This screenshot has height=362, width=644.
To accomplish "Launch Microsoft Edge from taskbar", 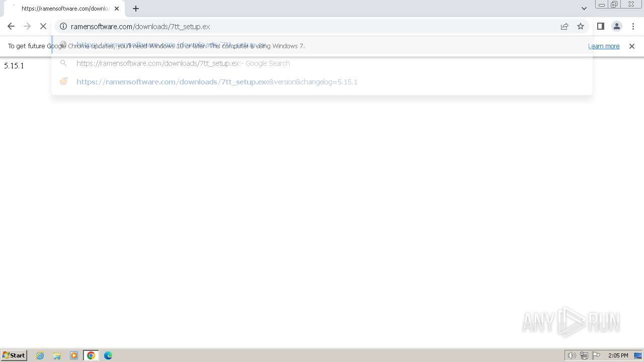I will tap(108, 355).
